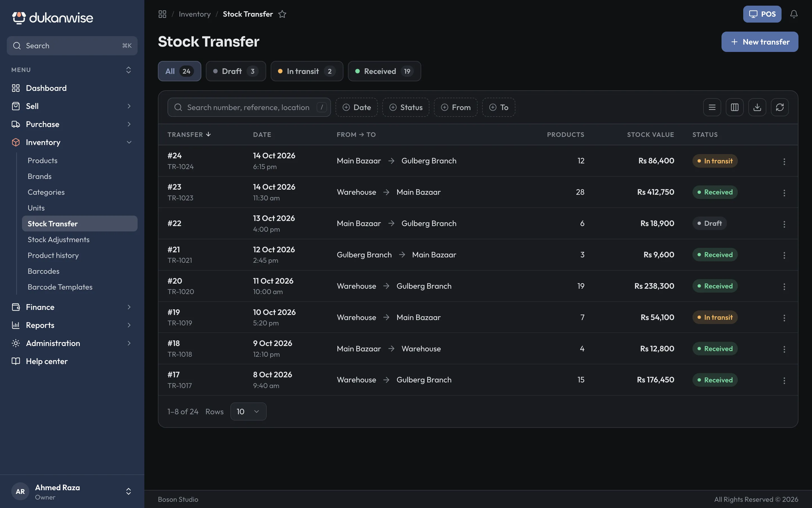Sort by the Transfer column header
The height and width of the screenshot is (508, 812).
(189, 134)
